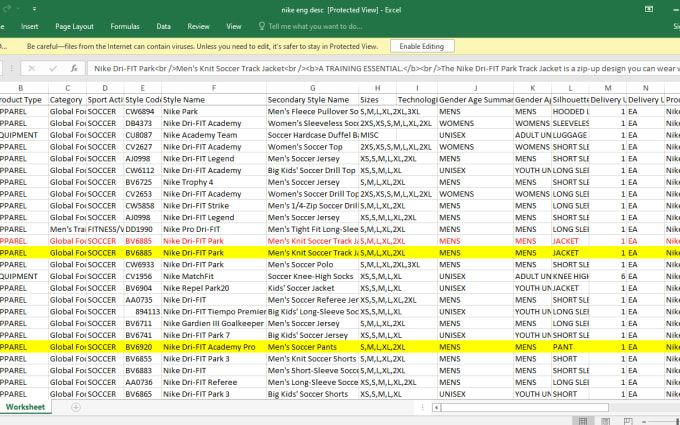Select column L header
680x425 pixels.
click(x=570, y=88)
